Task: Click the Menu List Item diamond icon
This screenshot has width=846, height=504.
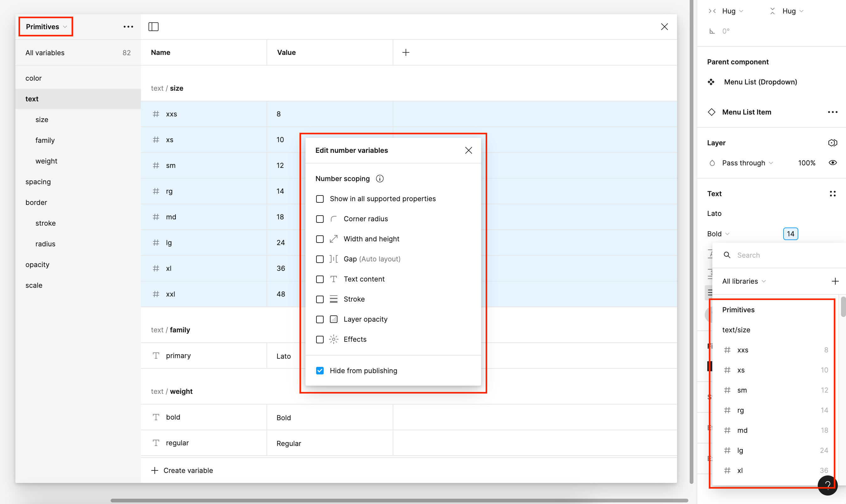Action: [x=712, y=112]
